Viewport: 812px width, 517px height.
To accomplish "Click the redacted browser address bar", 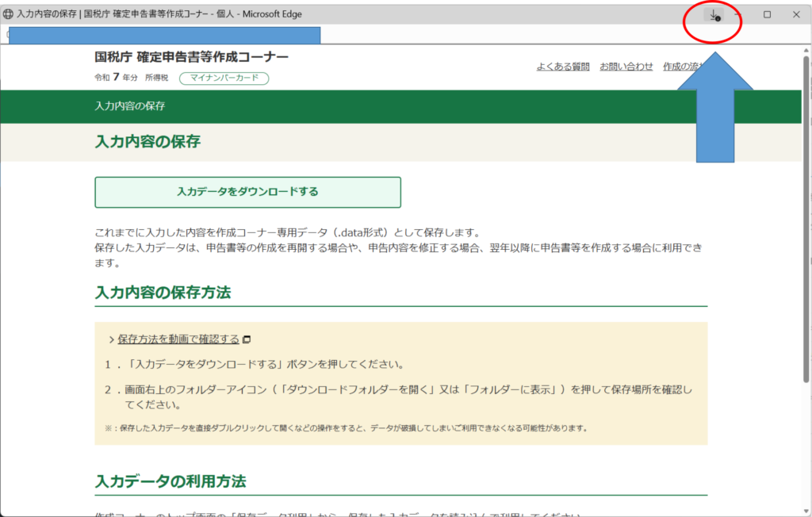I will pyautogui.click(x=165, y=35).
